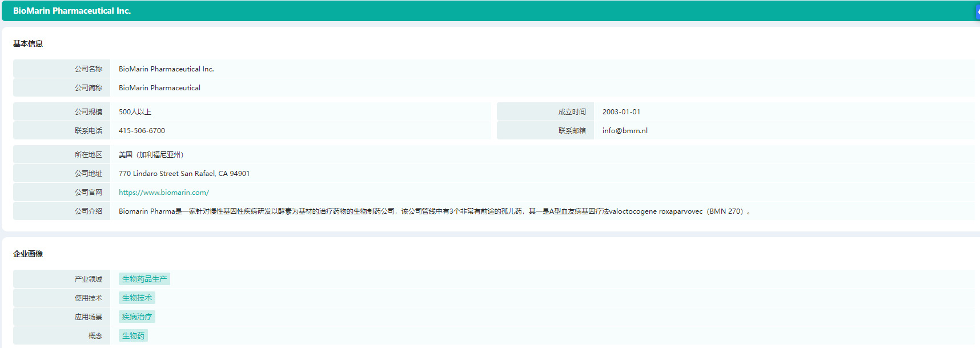This screenshot has width=980, height=348.
Task: Click the 所在地区 field label
Action: point(89,155)
